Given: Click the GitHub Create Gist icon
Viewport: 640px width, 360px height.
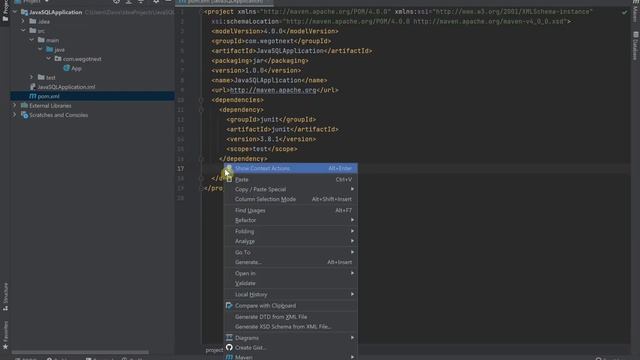Looking at the screenshot, I should [229, 347].
